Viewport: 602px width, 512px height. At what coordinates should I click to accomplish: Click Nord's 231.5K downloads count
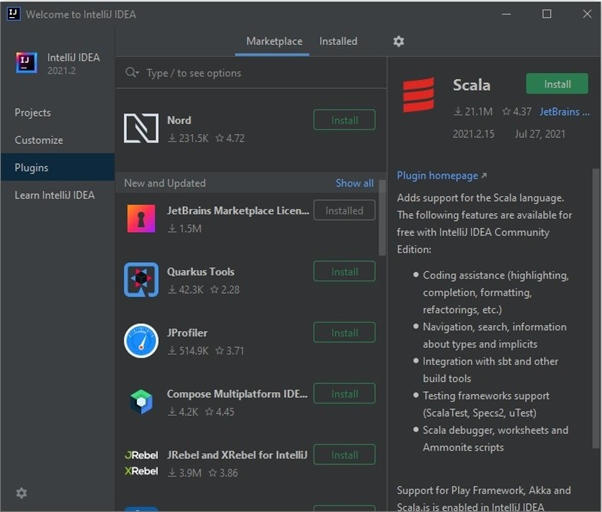pyautogui.click(x=188, y=138)
